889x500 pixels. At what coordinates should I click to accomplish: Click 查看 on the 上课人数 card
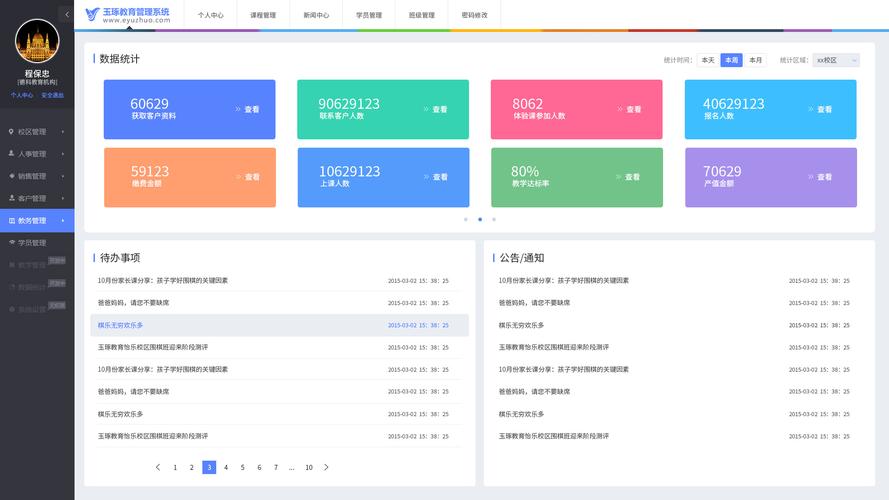point(436,177)
